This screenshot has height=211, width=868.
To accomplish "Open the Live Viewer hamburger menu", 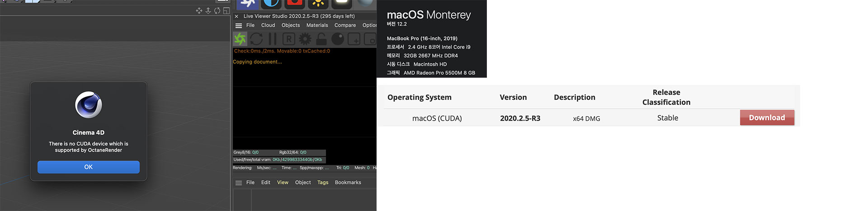I will pyautogui.click(x=239, y=26).
